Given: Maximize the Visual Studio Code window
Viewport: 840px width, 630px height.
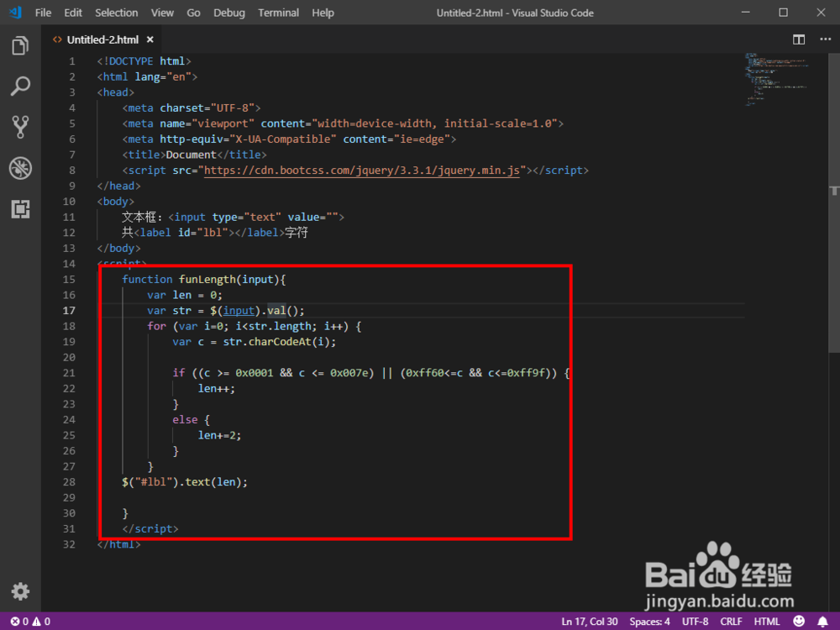Looking at the screenshot, I should (783, 13).
